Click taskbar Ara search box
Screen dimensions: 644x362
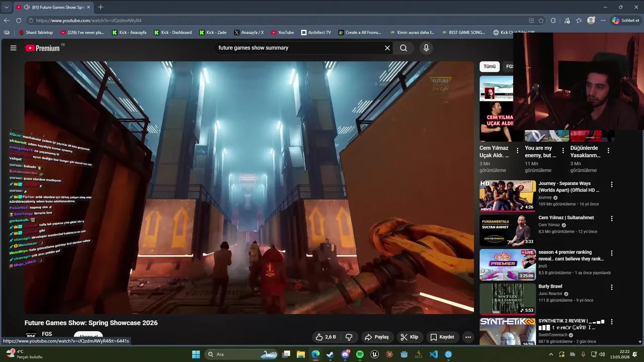point(242,354)
